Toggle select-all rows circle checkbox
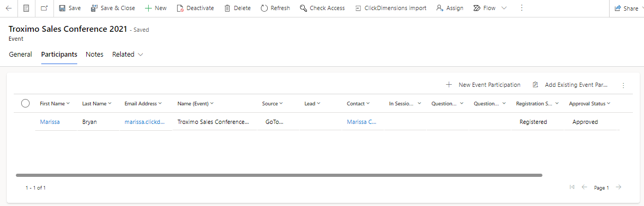This screenshot has width=644, height=206. tap(25, 103)
